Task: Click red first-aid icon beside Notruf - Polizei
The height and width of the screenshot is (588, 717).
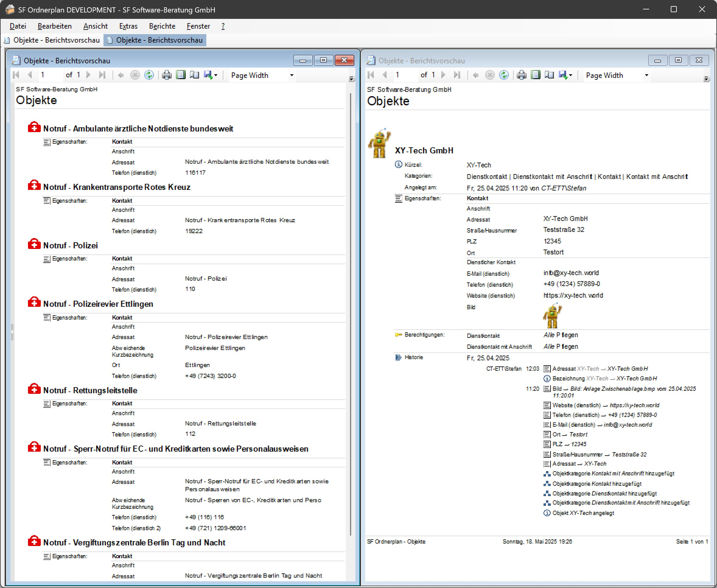Action: pyautogui.click(x=34, y=244)
